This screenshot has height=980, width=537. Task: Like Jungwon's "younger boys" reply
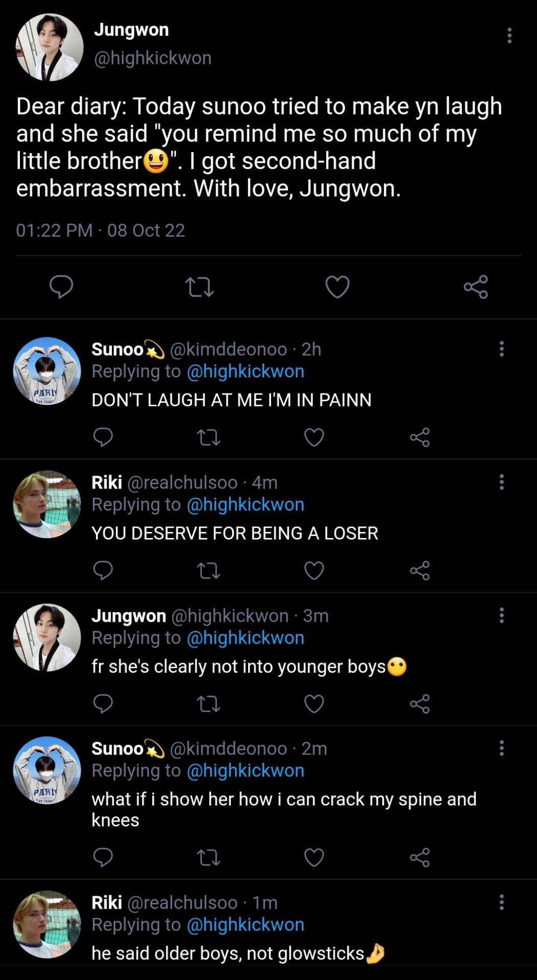[x=314, y=704]
